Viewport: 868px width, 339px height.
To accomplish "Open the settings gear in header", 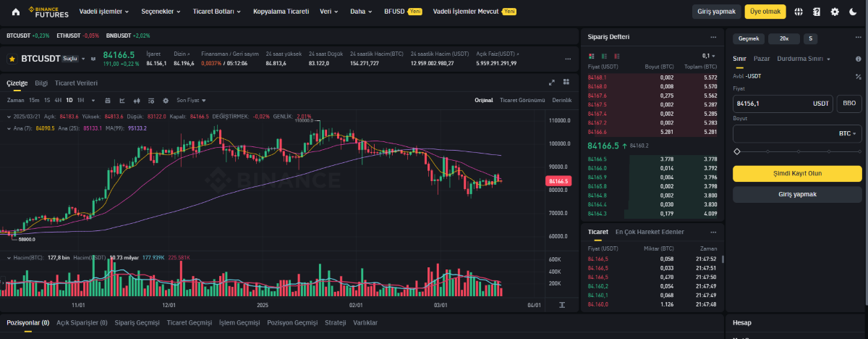I will pyautogui.click(x=835, y=12).
